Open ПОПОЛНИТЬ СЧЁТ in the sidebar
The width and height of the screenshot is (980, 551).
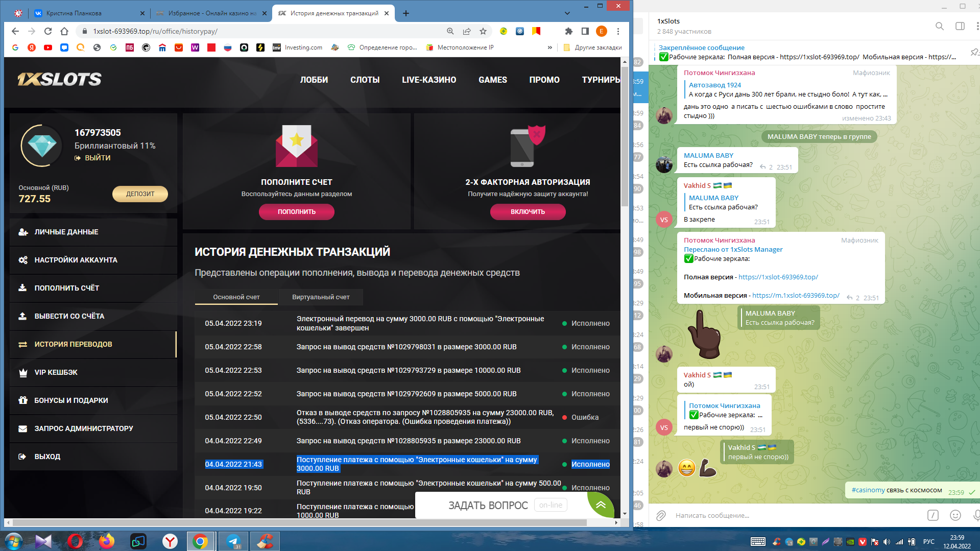[93, 288]
